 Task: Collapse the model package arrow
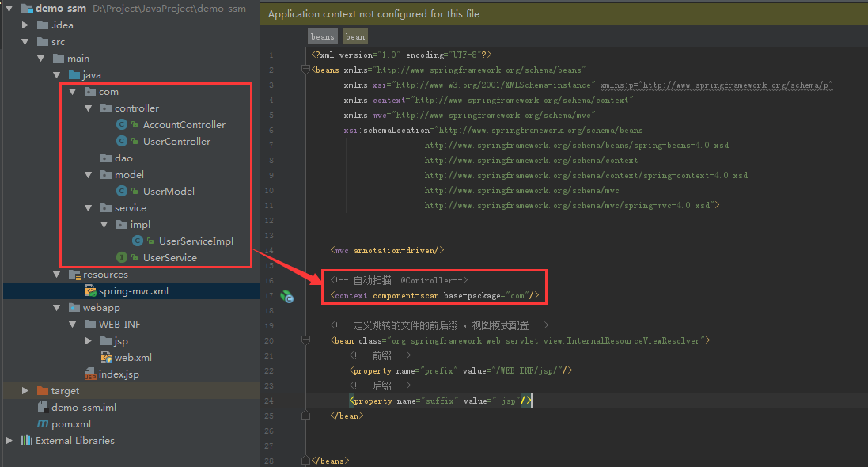point(88,174)
